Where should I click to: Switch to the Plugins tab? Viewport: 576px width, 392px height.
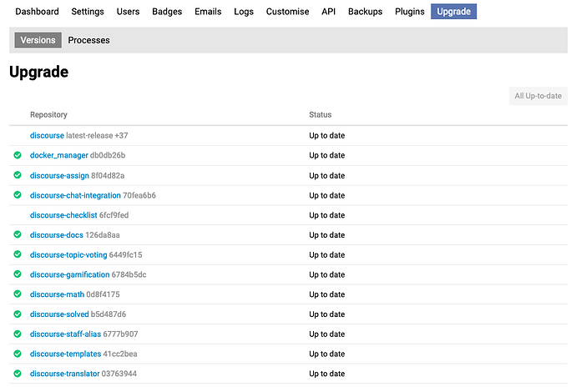[x=410, y=12]
